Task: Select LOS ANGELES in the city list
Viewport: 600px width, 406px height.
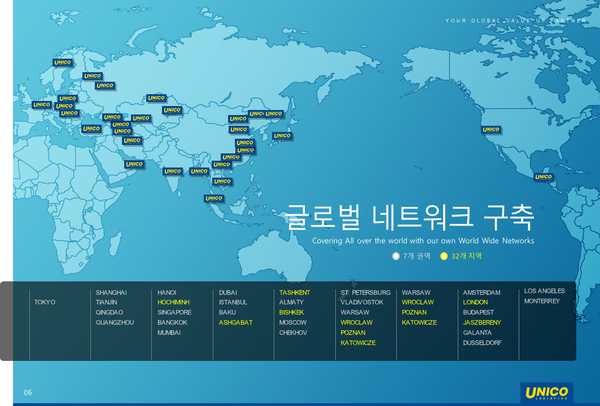Action: [x=544, y=291]
